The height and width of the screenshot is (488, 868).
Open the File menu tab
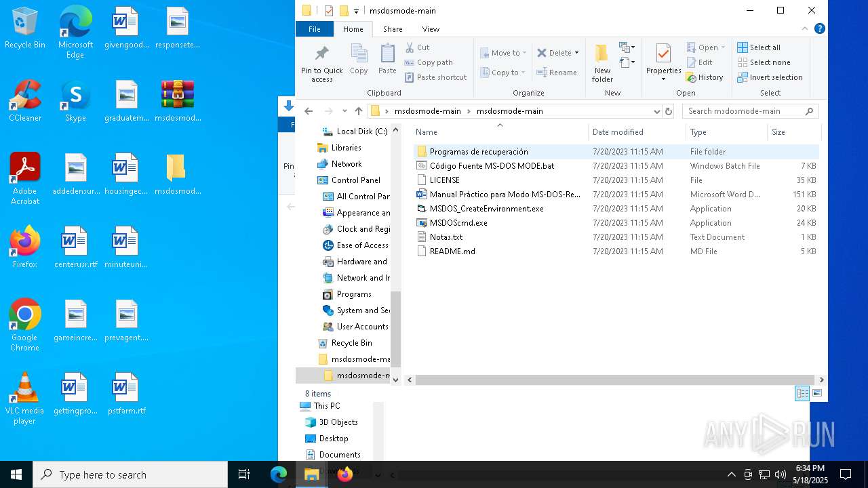pos(315,29)
